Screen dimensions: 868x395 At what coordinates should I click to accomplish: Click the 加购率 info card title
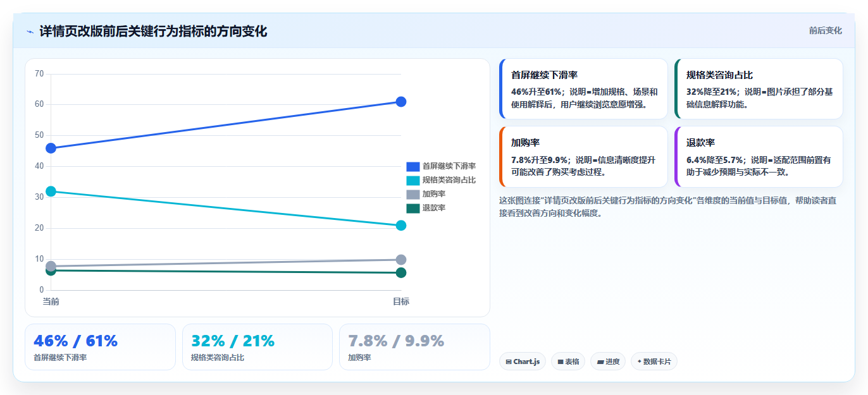pos(525,143)
